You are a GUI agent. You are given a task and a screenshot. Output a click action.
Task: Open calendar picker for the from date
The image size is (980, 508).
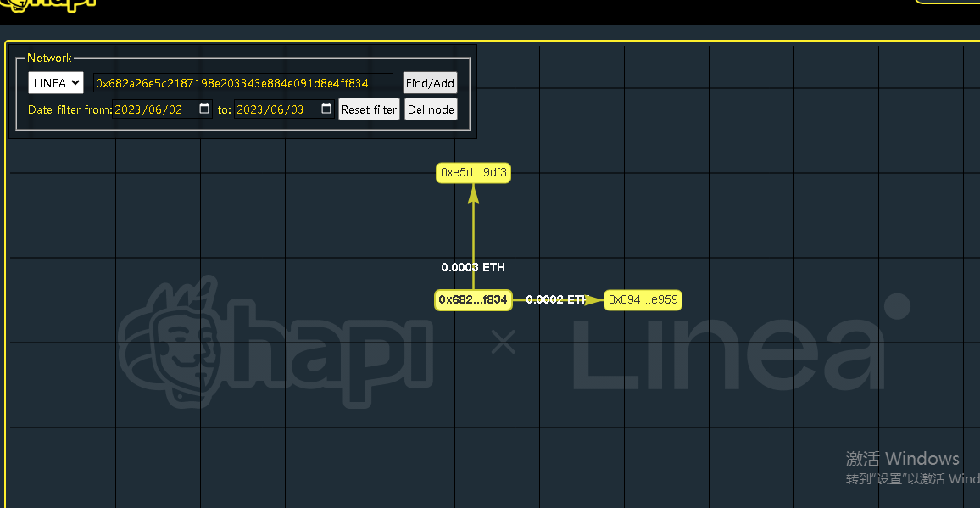point(204,109)
